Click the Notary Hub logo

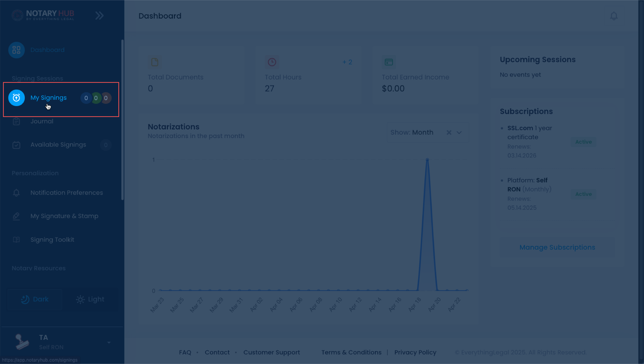[x=43, y=15]
